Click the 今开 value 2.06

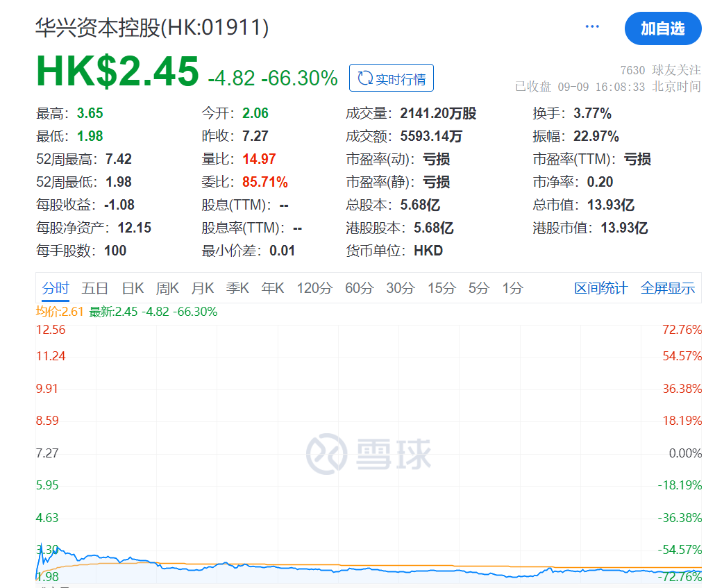(255, 113)
